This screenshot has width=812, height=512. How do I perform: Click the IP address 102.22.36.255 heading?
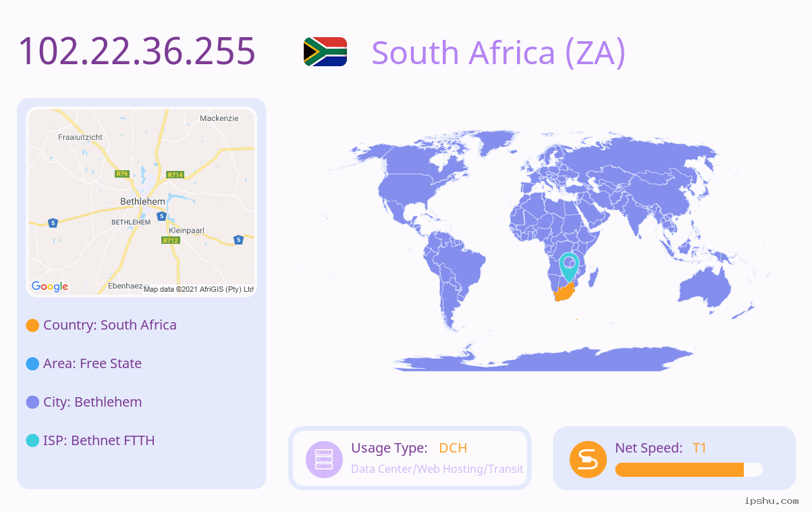pos(137,51)
